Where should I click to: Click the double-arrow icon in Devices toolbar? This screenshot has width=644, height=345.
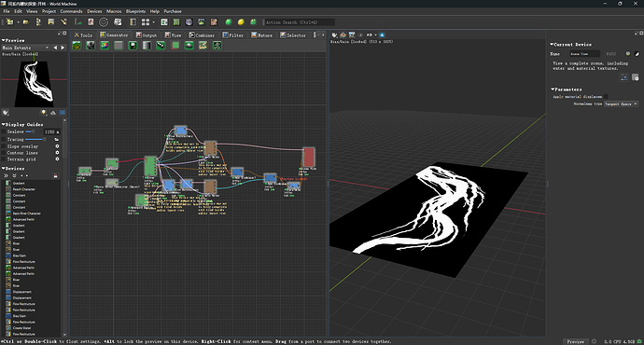[7, 175]
